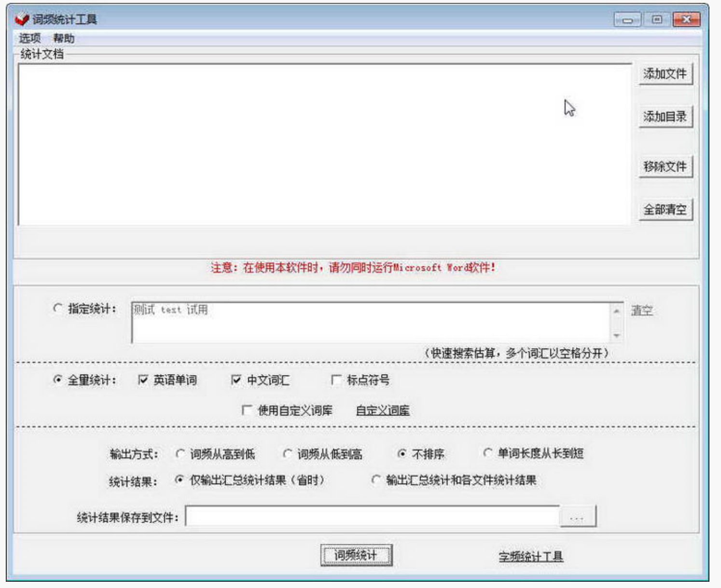Minimize the 词频统计工具 window
Viewport: 721px width, 588px height.
(627, 20)
